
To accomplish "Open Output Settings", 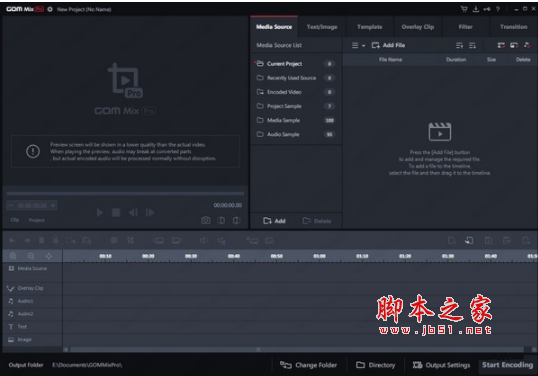I will click(441, 365).
